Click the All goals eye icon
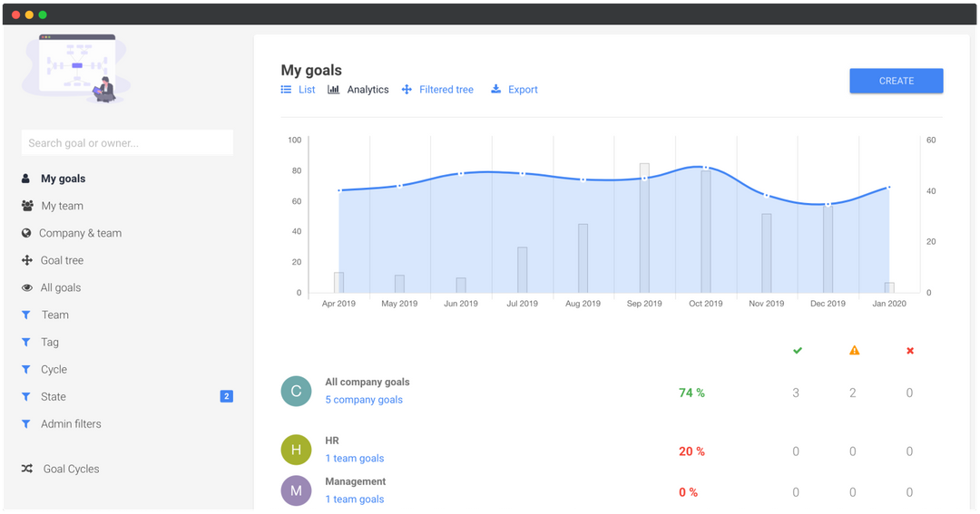The image size is (980, 514). point(27,287)
